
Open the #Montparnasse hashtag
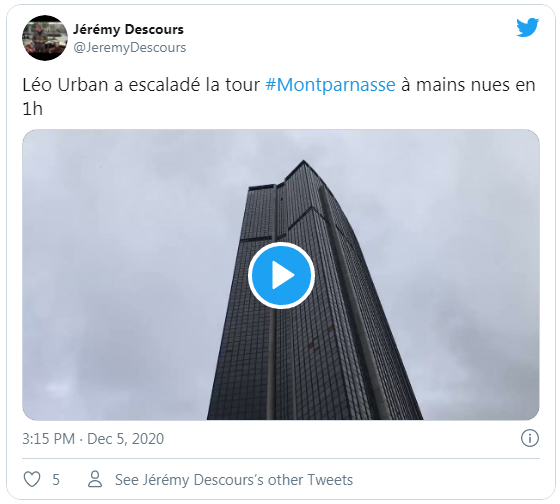(x=330, y=85)
